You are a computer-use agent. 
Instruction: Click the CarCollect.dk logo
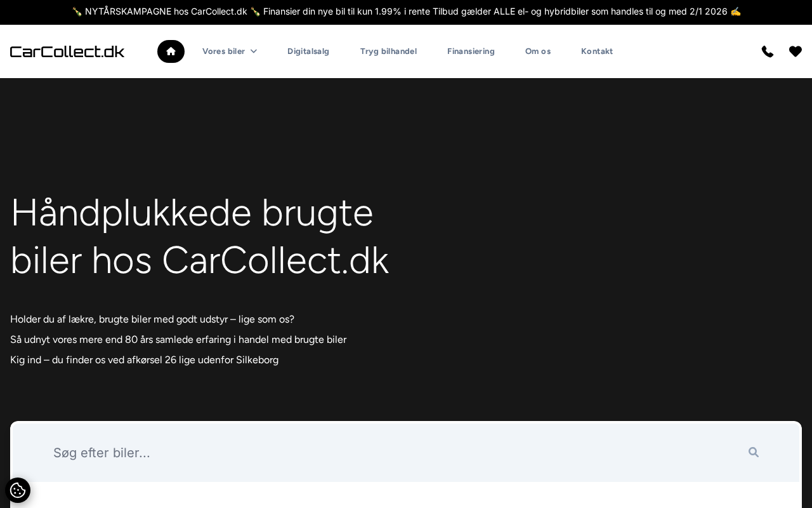click(67, 51)
